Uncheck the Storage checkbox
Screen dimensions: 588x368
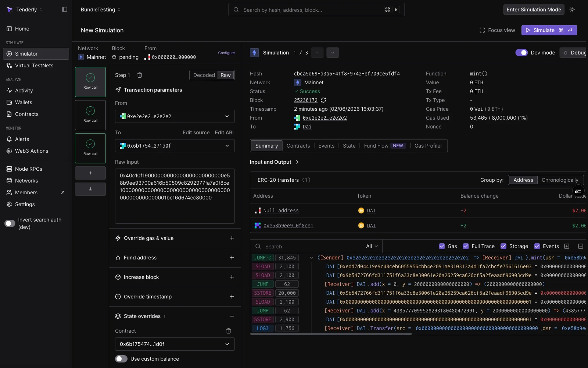(503, 246)
